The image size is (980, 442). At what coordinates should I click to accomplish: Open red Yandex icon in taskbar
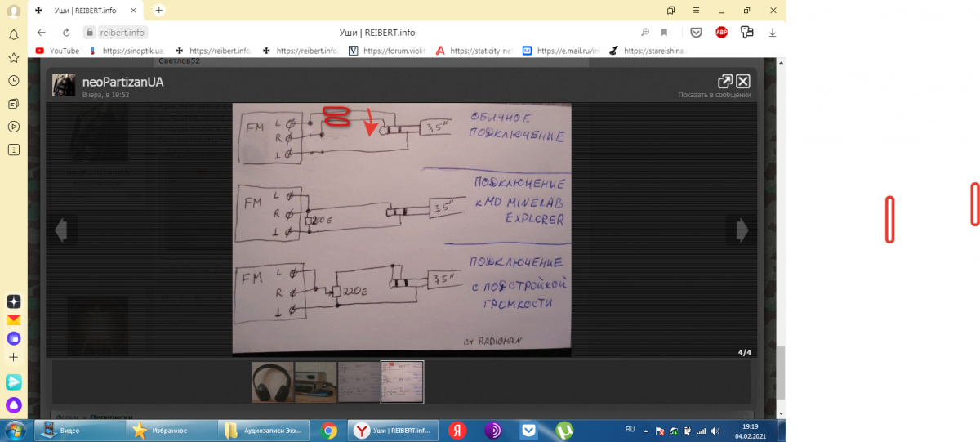(x=458, y=430)
